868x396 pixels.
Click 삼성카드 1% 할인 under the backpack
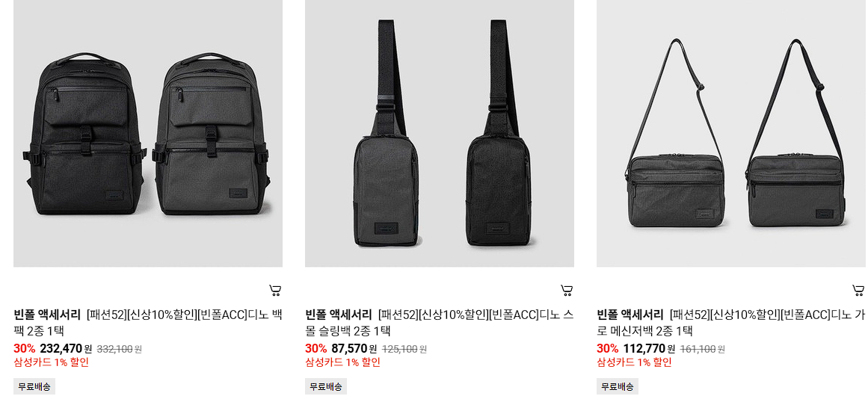(x=51, y=363)
